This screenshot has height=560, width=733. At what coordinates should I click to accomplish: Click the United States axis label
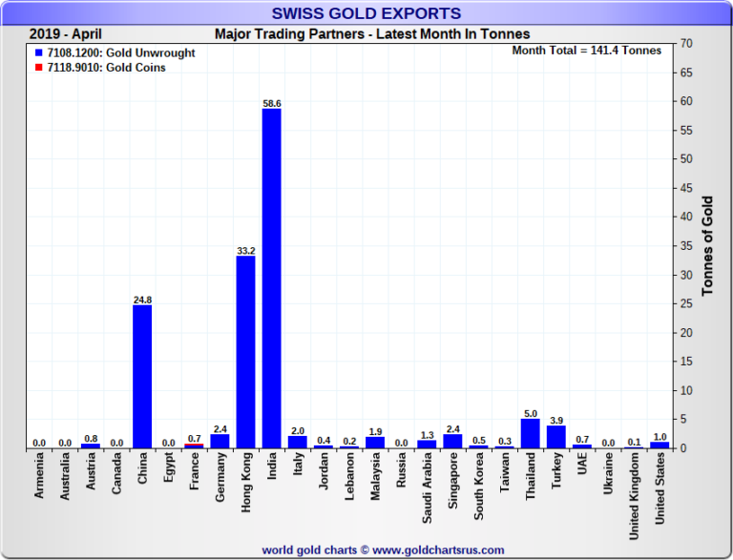click(x=660, y=487)
